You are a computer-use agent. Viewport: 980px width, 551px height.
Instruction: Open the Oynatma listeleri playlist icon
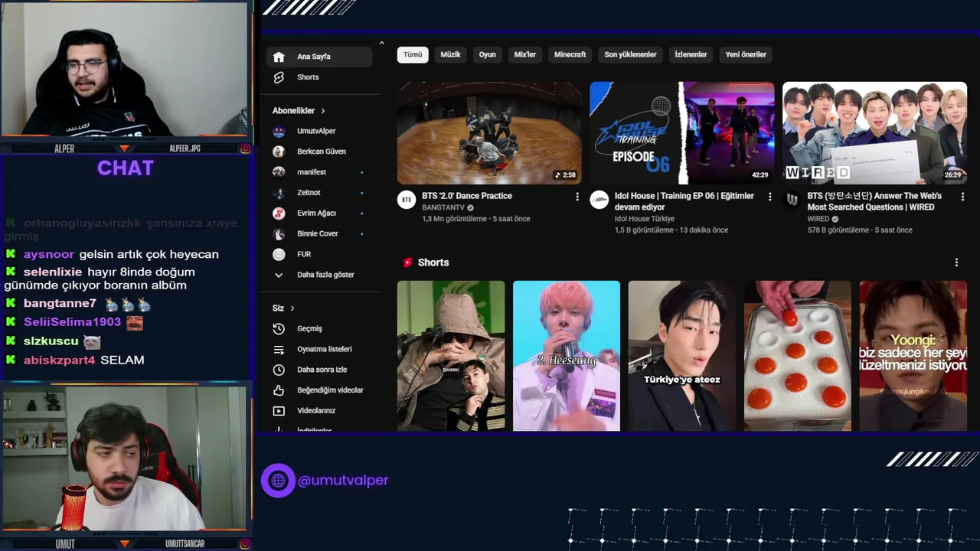click(279, 349)
